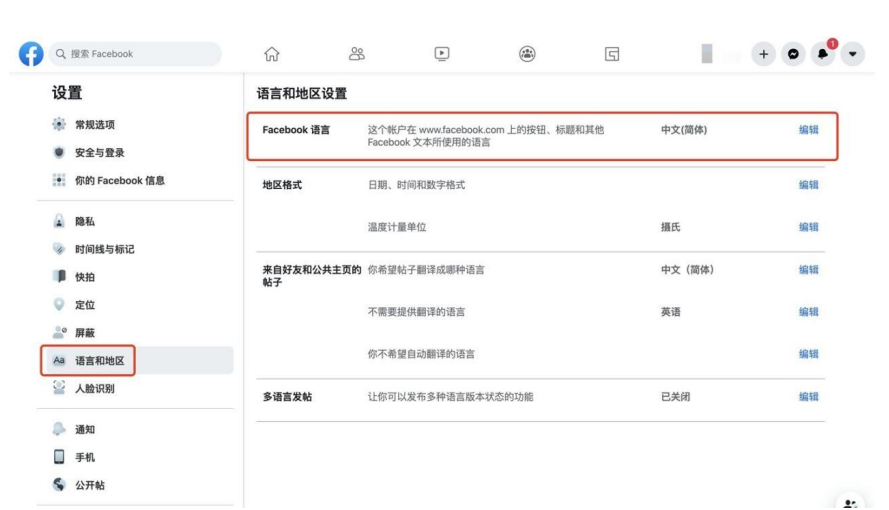Click the 语言和地区设置 heading

[302, 94]
